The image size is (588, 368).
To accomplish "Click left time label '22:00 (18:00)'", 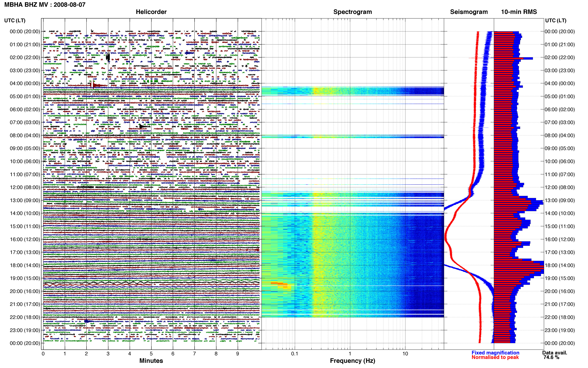I will [x=25, y=317].
